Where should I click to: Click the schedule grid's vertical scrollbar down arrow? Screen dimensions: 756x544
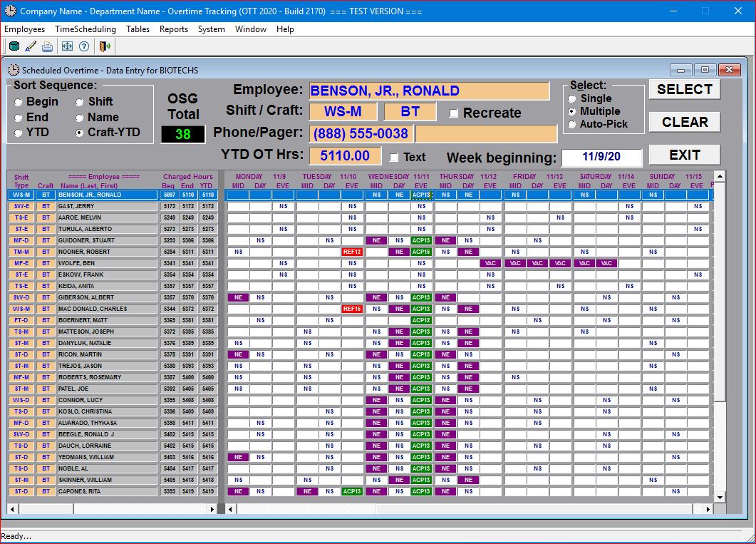719,498
